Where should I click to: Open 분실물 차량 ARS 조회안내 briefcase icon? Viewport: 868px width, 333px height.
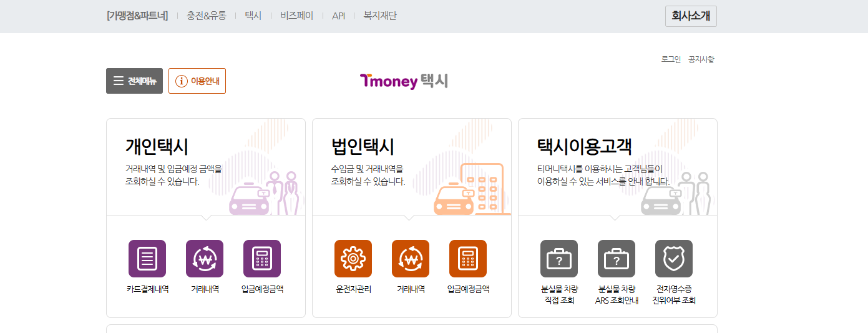pos(617,259)
